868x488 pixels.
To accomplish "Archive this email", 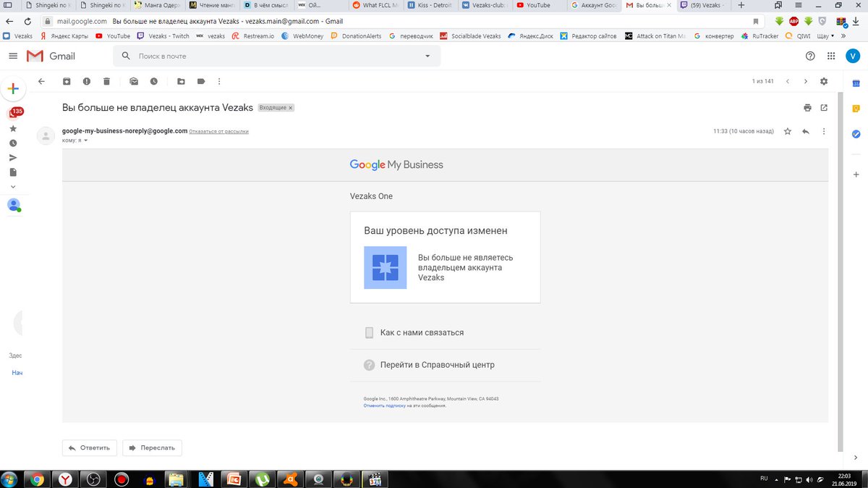I will click(x=67, y=82).
